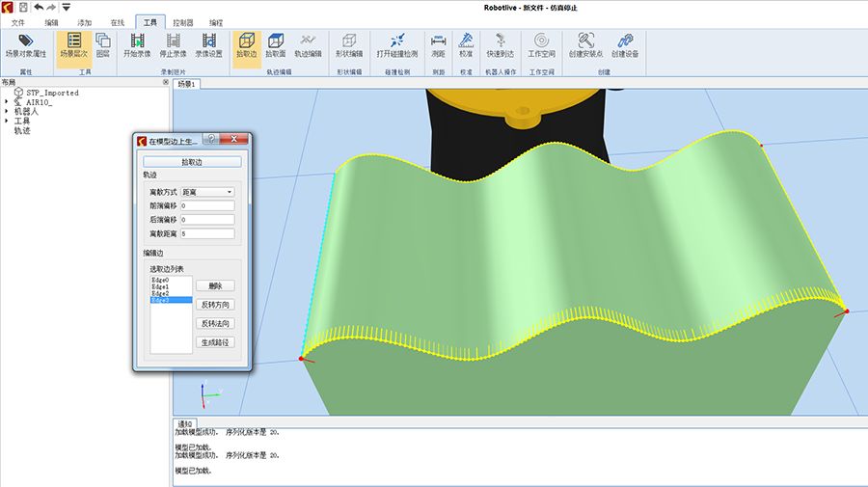Start recording with 开始录像

pos(139,45)
